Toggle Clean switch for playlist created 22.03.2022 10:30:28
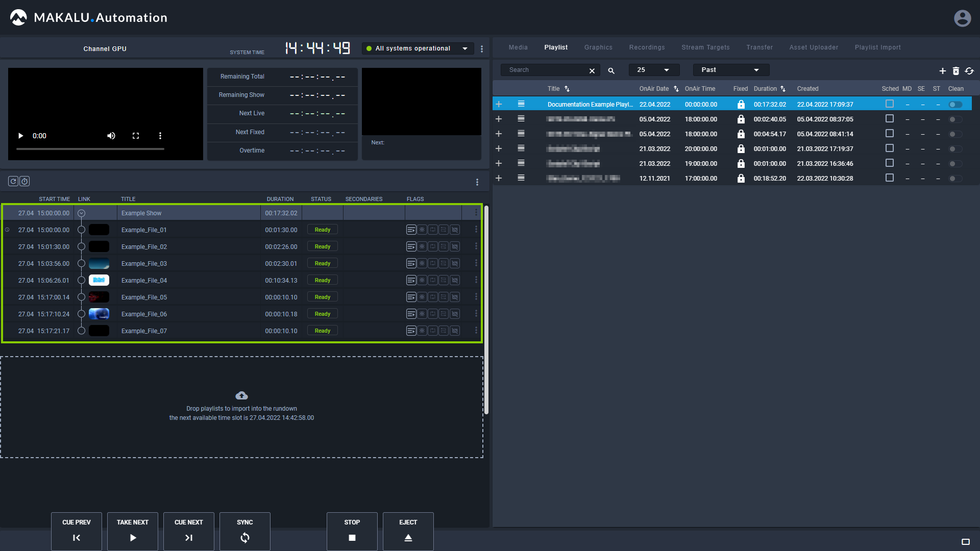 pyautogui.click(x=955, y=179)
